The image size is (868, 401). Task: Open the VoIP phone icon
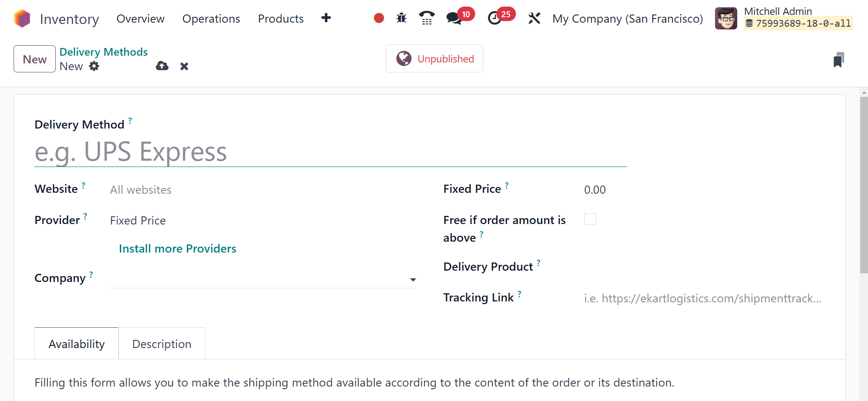(x=426, y=18)
